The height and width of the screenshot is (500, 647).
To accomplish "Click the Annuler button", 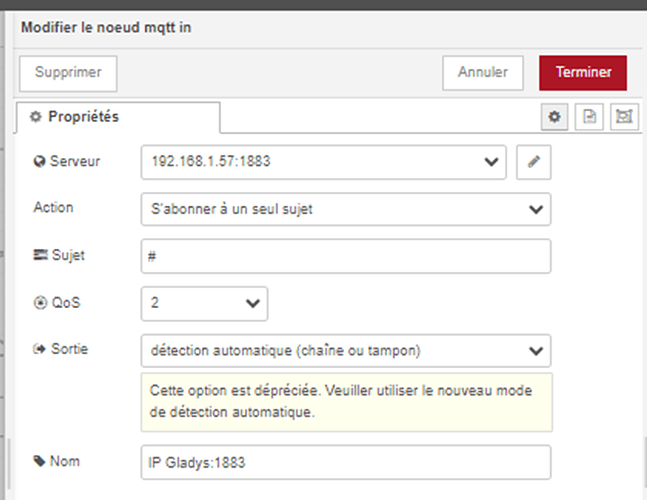I will pos(483,73).
